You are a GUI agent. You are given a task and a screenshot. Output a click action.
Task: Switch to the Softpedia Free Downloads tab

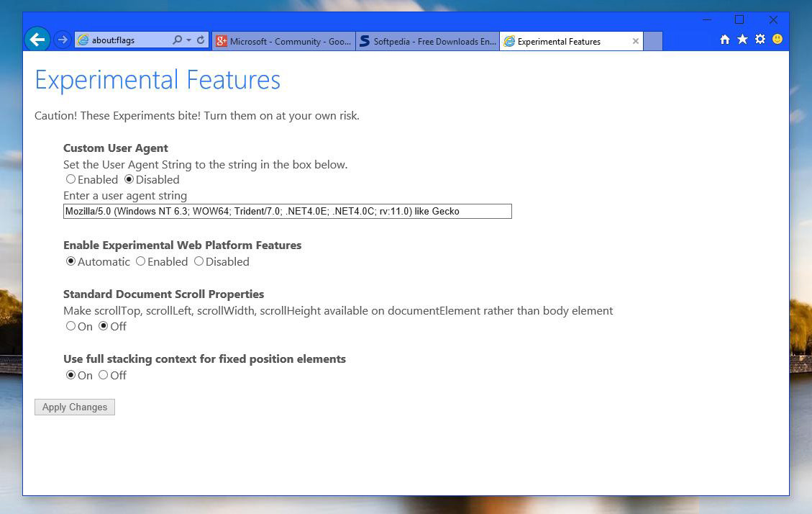pos(427,41)
